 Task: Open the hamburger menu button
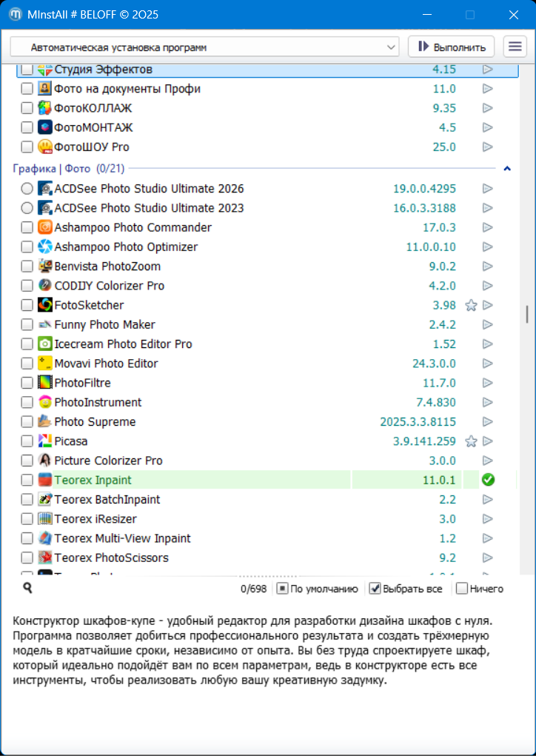click(515, 47)
